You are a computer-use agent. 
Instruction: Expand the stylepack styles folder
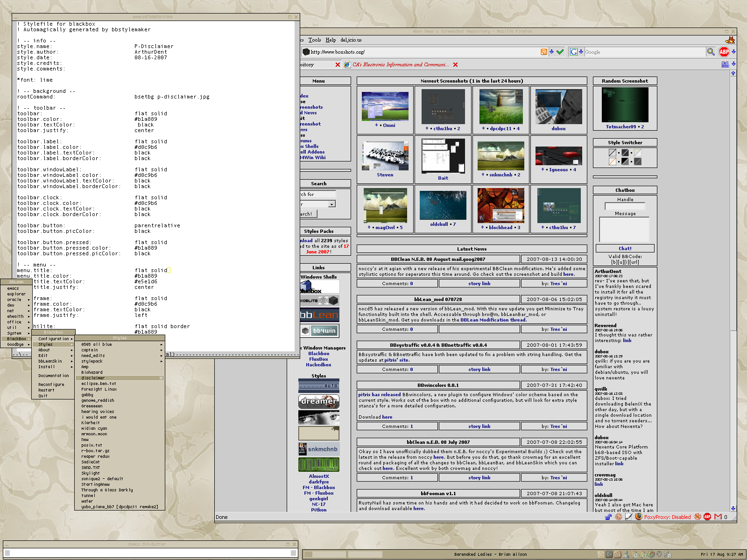pos(120,361)
